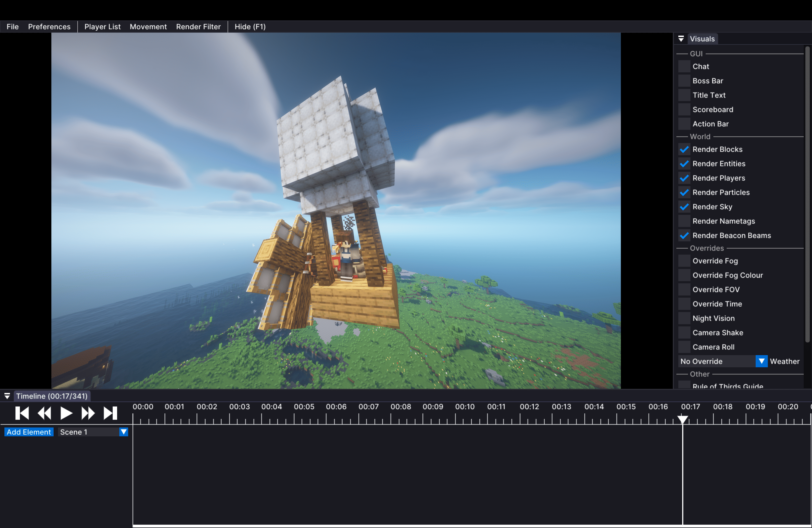Open the Preferences menu
The height and width of the screenshot is (528, 812).
[x=49, y=27]
